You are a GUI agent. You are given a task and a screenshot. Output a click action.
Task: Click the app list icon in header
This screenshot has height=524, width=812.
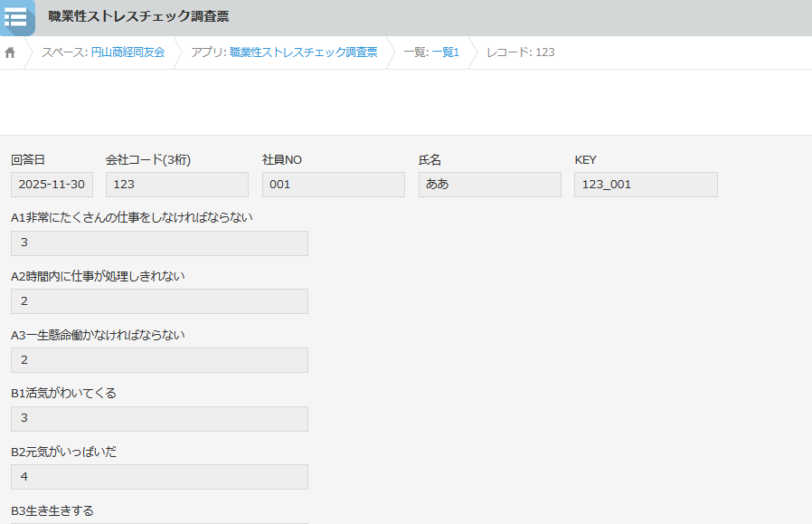[x=16, y=17]
